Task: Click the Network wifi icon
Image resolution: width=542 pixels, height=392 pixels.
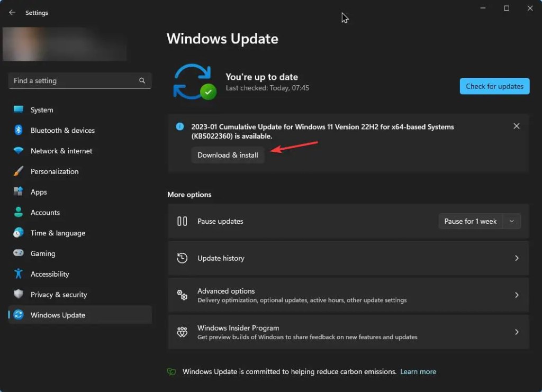Action: tap(19, 151)
